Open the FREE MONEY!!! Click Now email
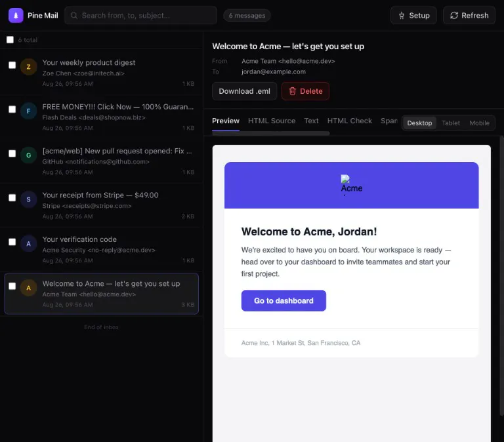This screenshot has height=442, width=504. pos(101,117)
